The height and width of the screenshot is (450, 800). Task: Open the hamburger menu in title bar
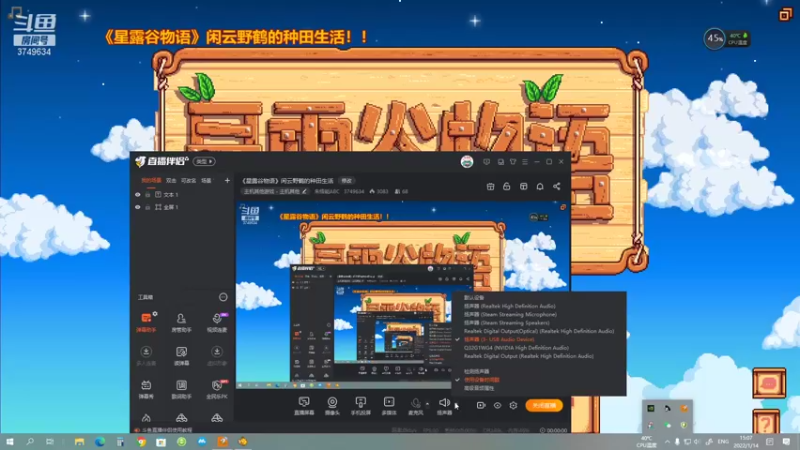(x=525, y=162)
